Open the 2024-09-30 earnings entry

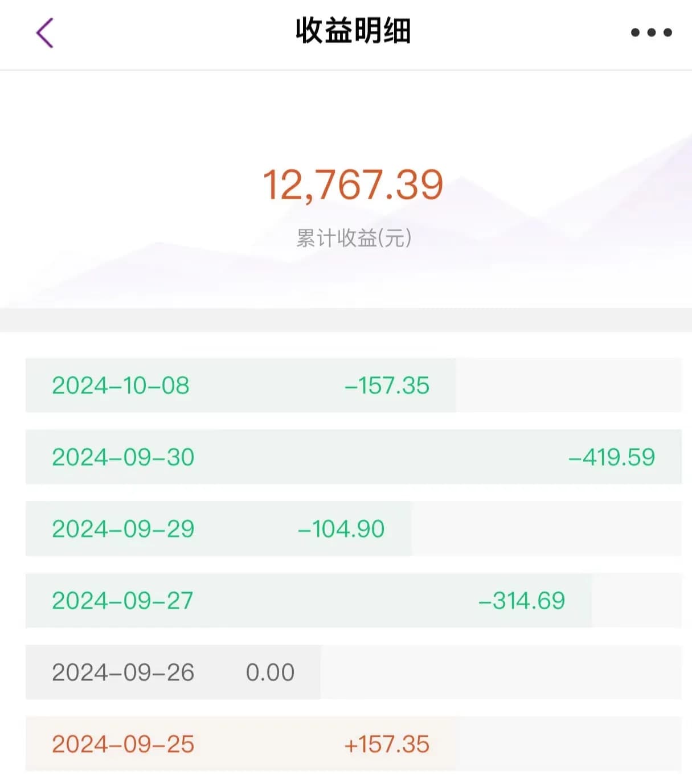click(x=353, y=457)
